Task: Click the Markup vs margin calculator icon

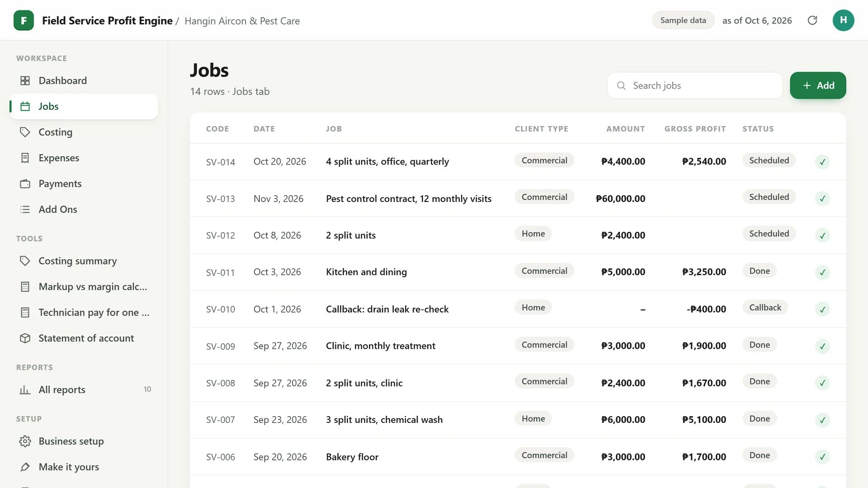Action: point(25,286)
